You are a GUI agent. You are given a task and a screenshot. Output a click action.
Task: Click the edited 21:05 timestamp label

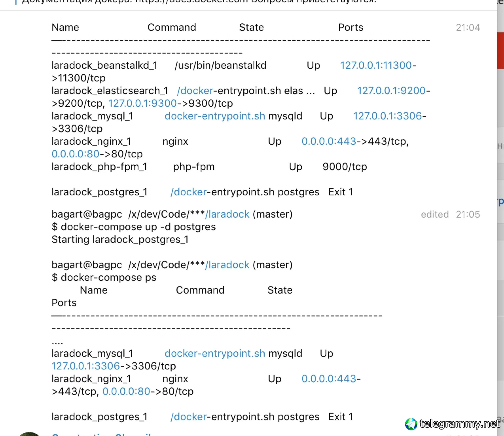[x=450, y=214]
